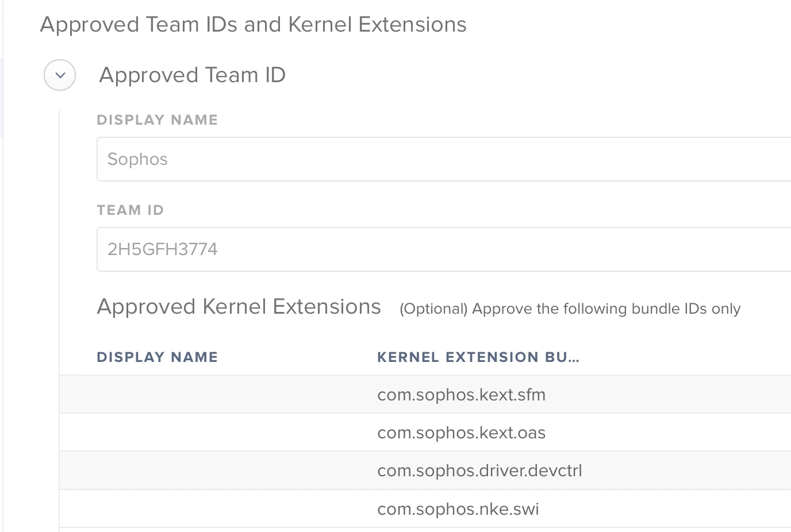Viewport: 791px width, 532px height.
Task: Click the optional bundle IDs note text
Action: pos(570,309)
